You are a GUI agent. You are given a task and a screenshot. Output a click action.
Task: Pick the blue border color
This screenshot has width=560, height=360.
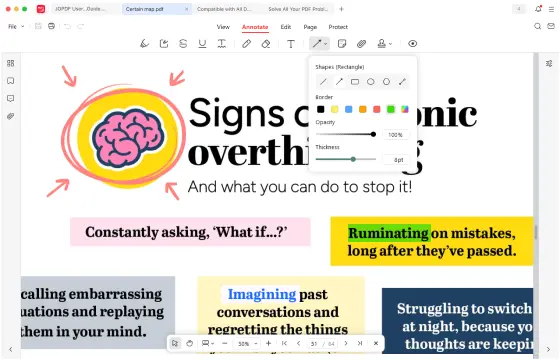[x=349, y=109]
